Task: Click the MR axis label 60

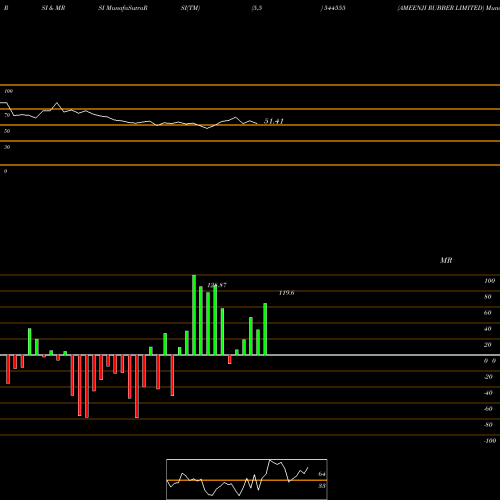Action: pyautogui.click(x=488, y=313)
